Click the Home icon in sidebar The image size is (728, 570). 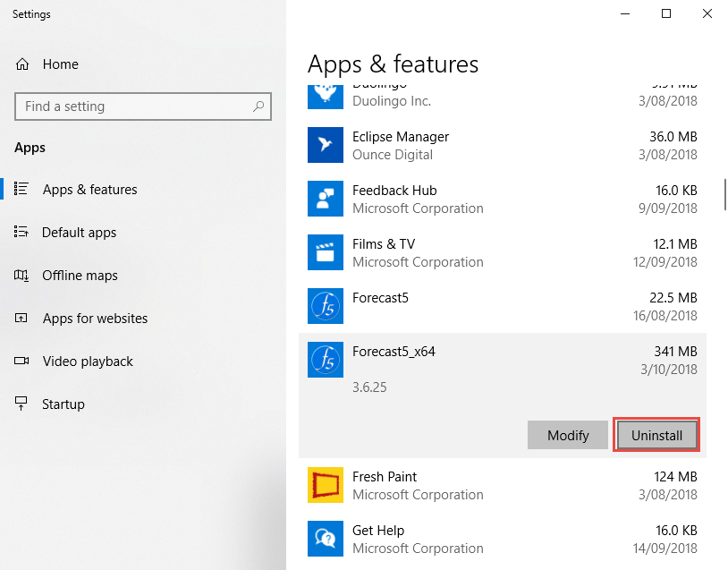22,64
